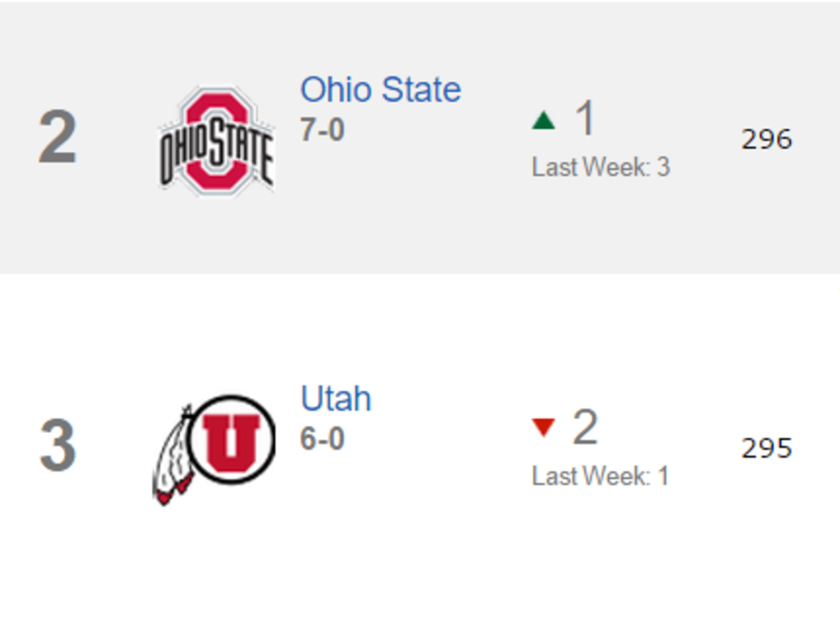Click the shaded row for Ohio State
The width and height of the screenshot is (840, 620).
coord(420,231)
